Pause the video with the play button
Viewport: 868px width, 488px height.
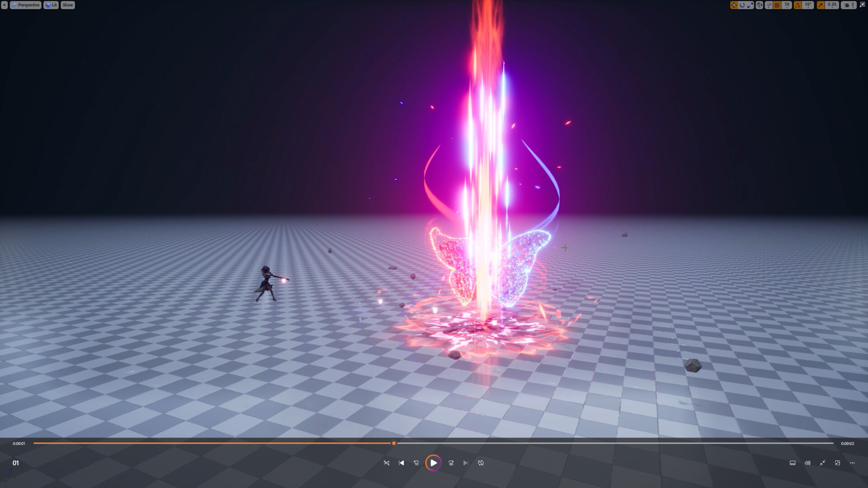coord(434,463)
